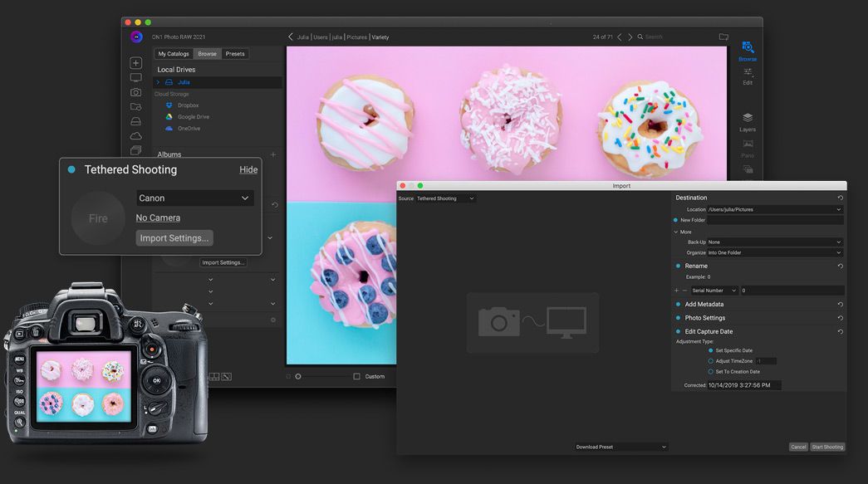
Task: Open the local drives sidebar icon
Action: [x=135, y=121]
